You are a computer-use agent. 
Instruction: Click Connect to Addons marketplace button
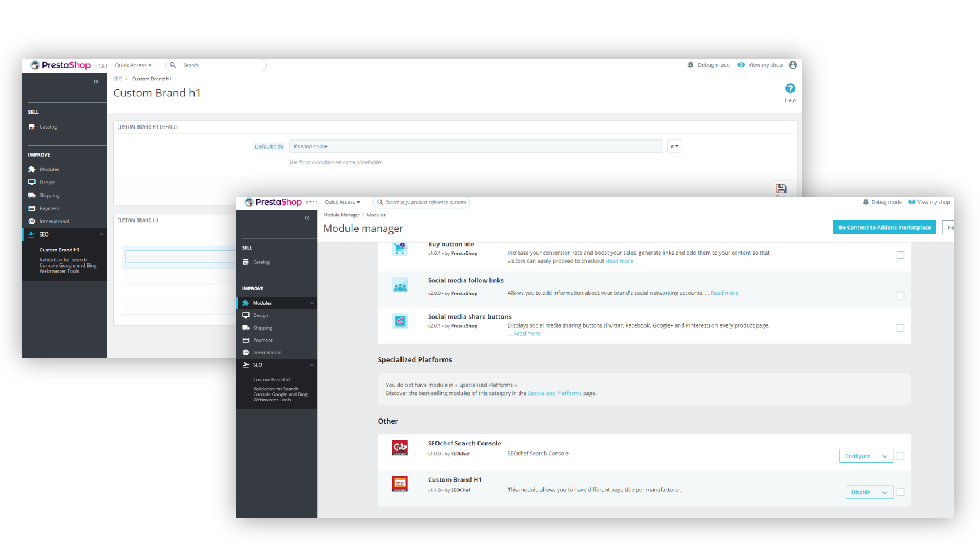tap(884, 227)
